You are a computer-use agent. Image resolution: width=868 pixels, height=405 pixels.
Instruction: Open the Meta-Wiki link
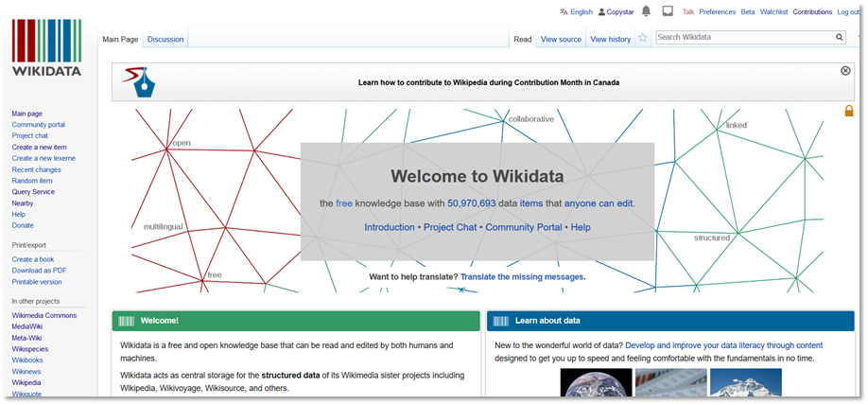click(x=26, y=338)
